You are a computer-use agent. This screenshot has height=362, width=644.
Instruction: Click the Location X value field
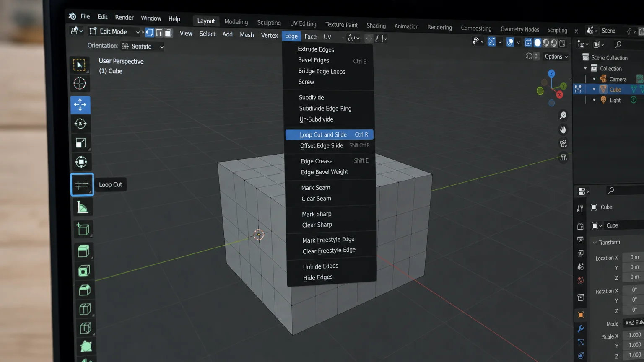[x=633, y=257]
